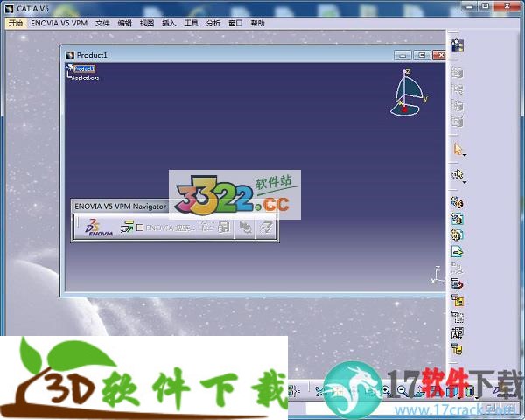Click the ENOVIA connect green arrow icon
525x420 pixels.
click(127, 227)
